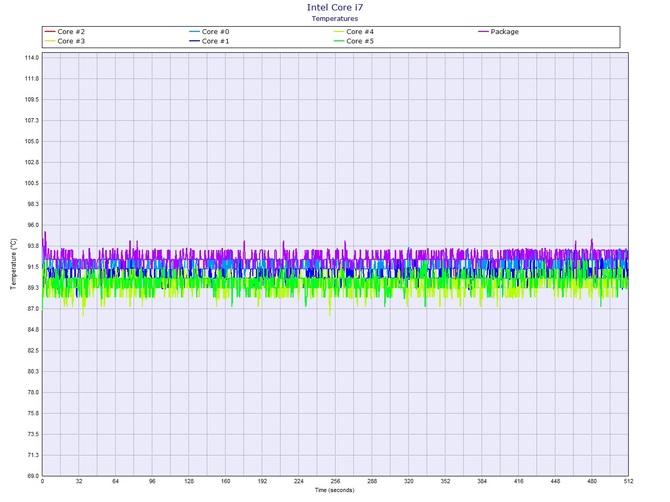Click the Core #2 red legend line
Screen dimensions: 670x502
tap(49, 32)
